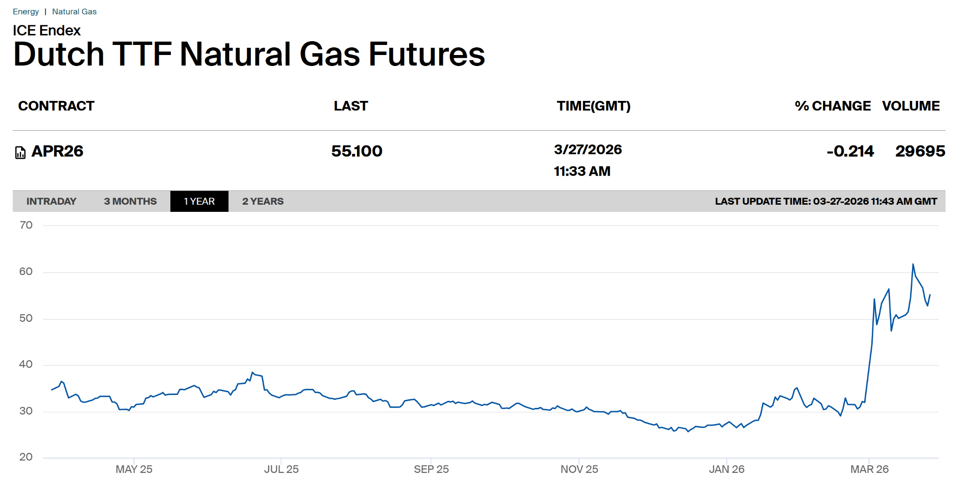The image size is (980, 494).
Task: Click the chart icon beside APR26
Action: tap(20, 153)
